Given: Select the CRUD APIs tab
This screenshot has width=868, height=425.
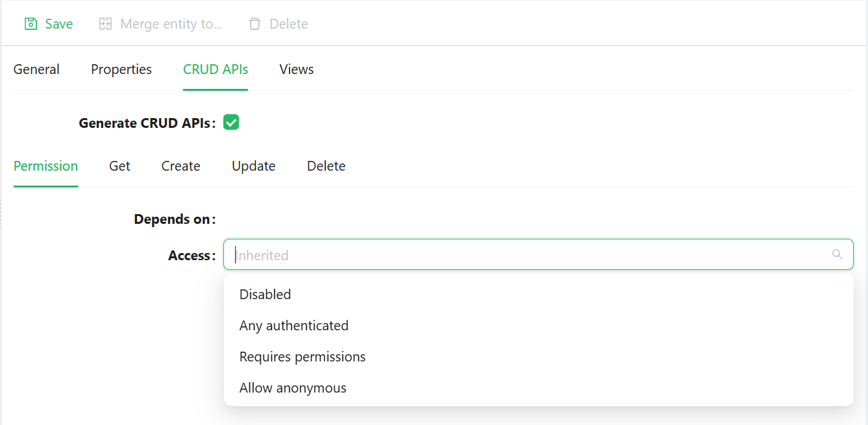Looking at the screenshot, I should click(x=216, y=69).
